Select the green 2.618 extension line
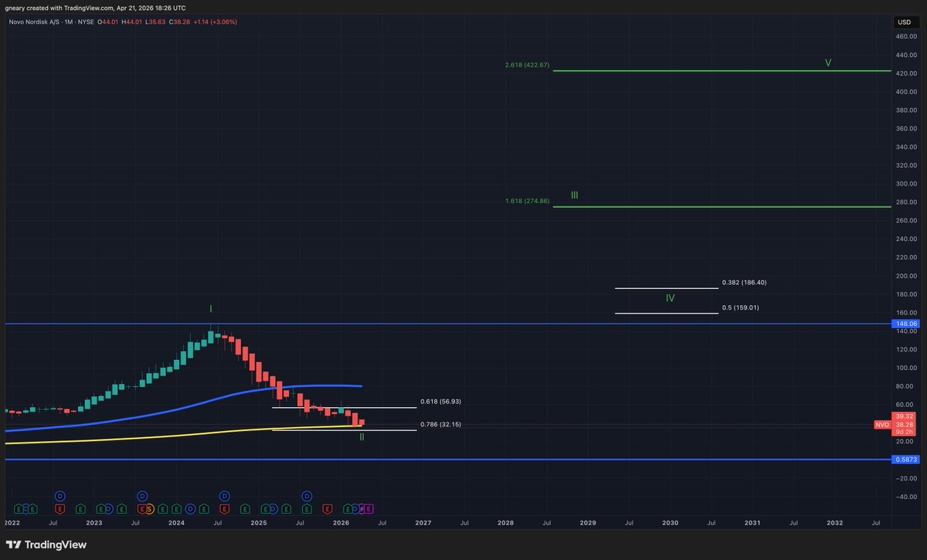Viewport: 927px width, 560px height. 722,71
